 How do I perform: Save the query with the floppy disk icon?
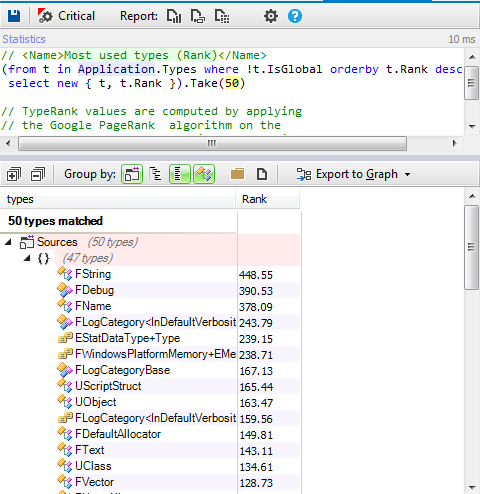pos(14,16)
